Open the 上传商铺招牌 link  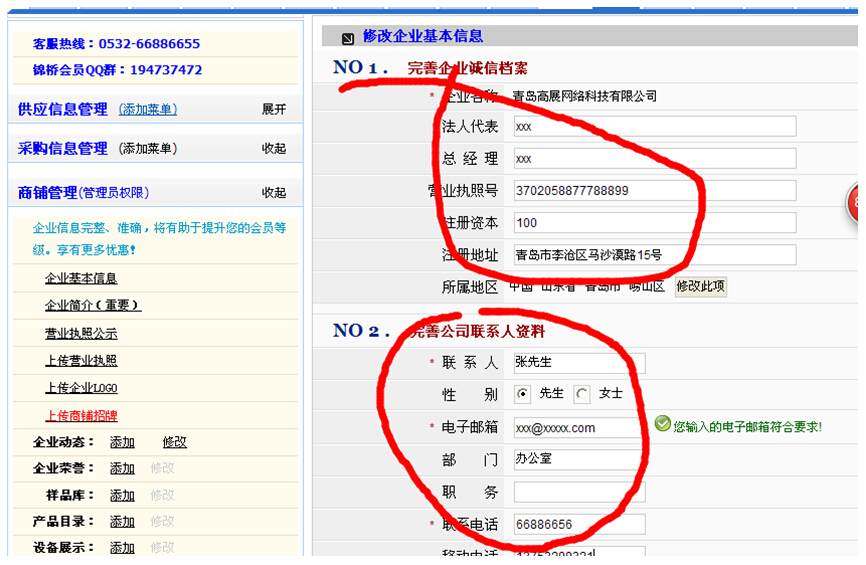(81, 415)
